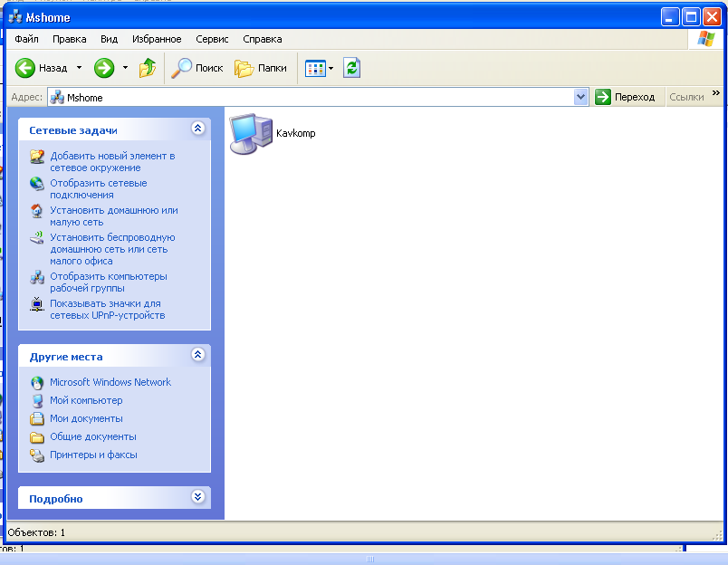Open the Общие документы link
Viewport: 728px width, 565px height.
click(x=93, y=436)
